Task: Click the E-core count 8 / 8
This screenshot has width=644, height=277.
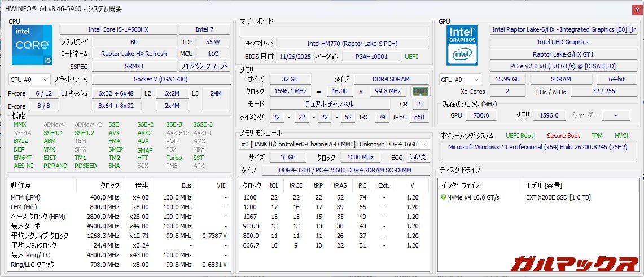Action: pos(44,106)
